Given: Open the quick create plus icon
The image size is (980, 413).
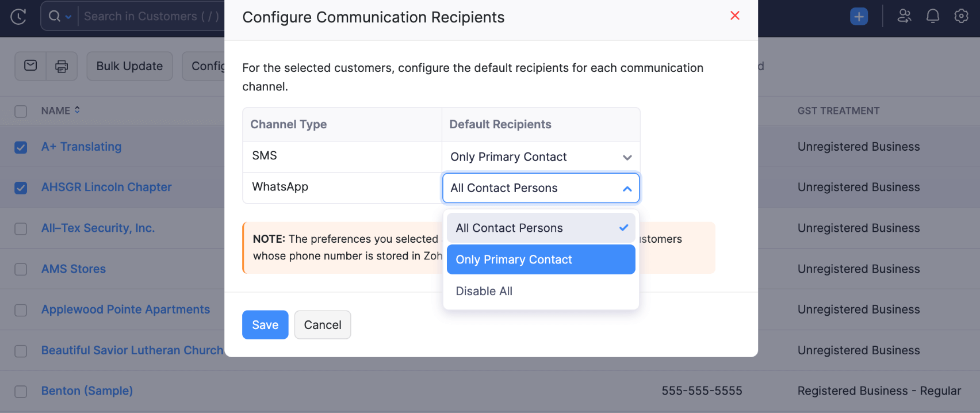Looking at the screenshot, I should [x=859, y=16].
